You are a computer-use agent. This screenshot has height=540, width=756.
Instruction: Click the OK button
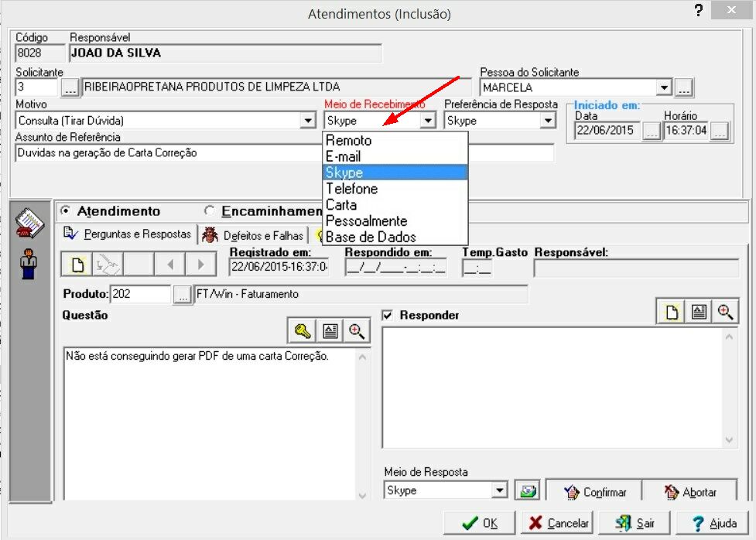pyautogui.click(x=480, y=523)
